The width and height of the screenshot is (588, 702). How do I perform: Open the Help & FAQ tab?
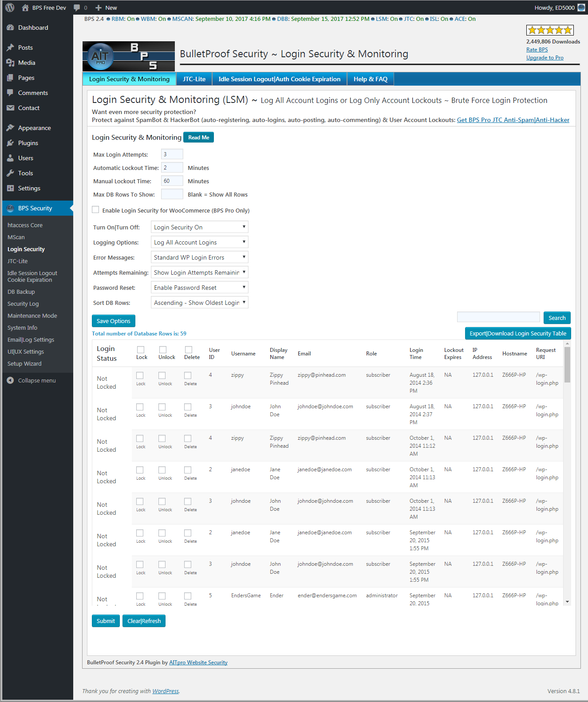pyautogui.click(x=371, y=79)
